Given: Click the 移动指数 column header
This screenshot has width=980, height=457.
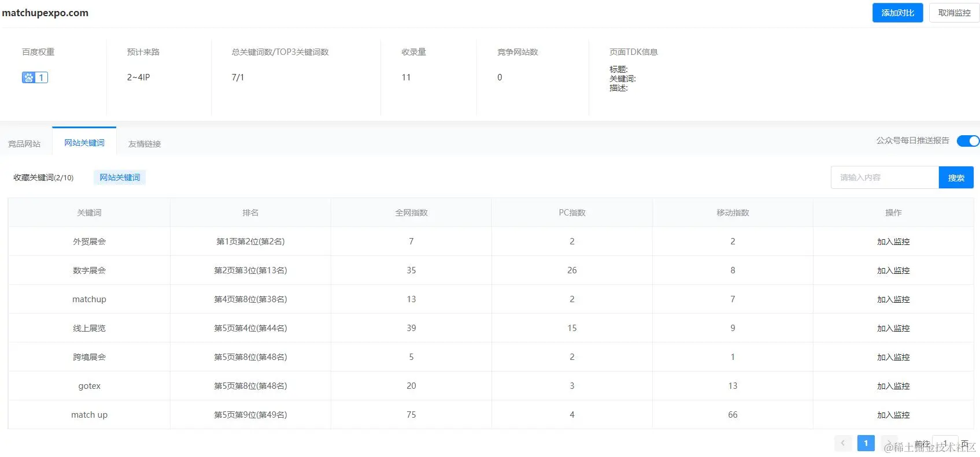Looking at the screenshot, I should point(733,213).
